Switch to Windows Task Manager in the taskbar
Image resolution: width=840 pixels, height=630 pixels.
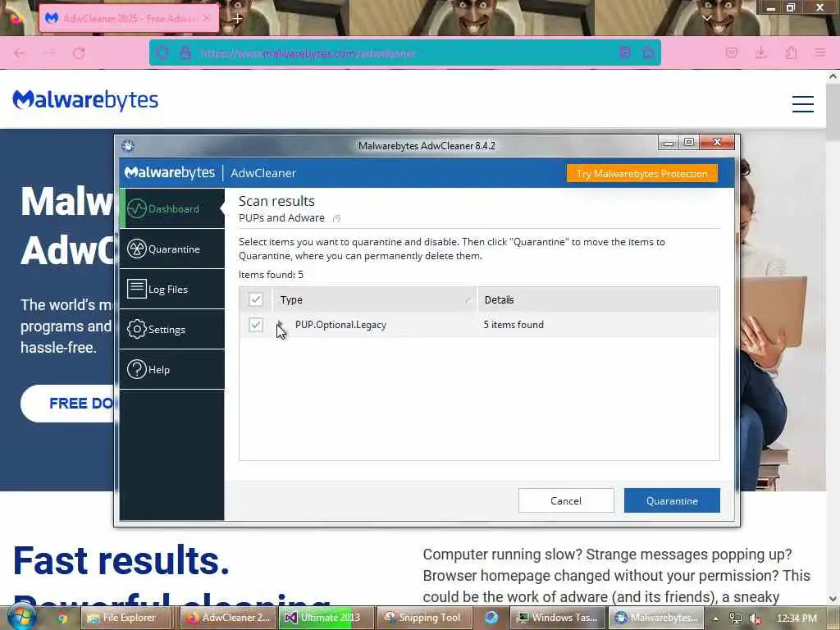point(558,618)
